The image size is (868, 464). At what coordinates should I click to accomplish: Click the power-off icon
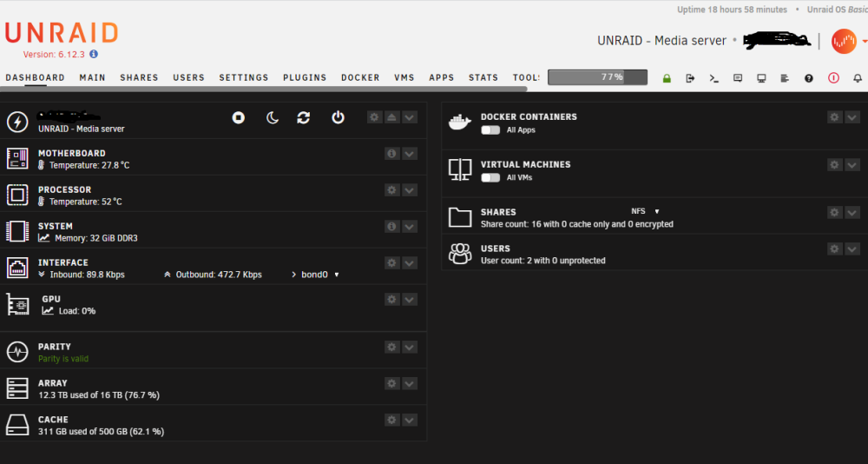338,117
